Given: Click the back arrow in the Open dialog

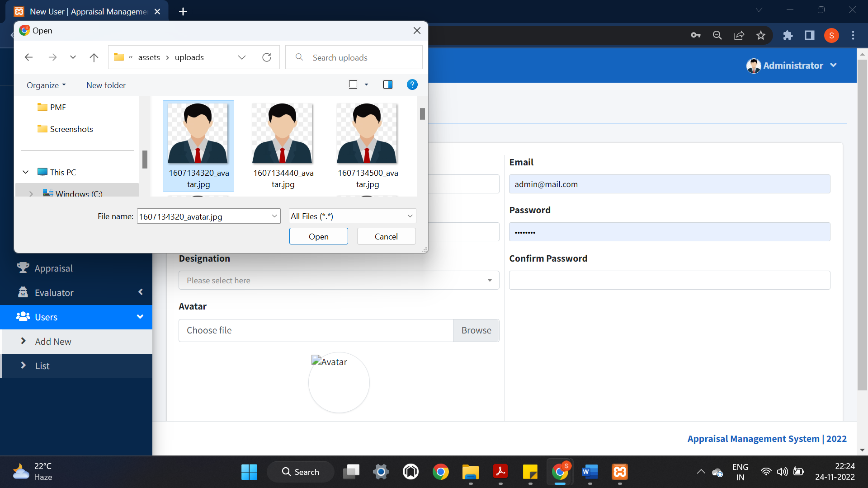Looking at the screenshot, I should [x=28, y=57].
